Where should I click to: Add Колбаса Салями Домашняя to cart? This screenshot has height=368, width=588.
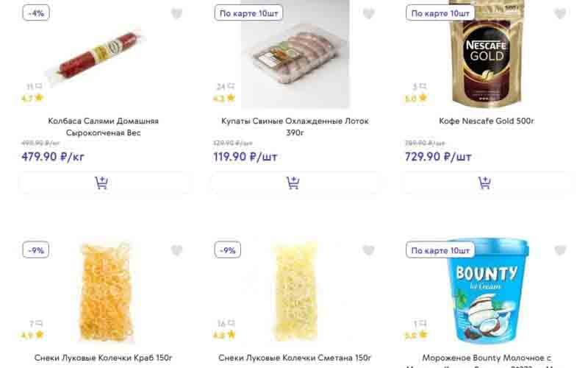[102, 183]
